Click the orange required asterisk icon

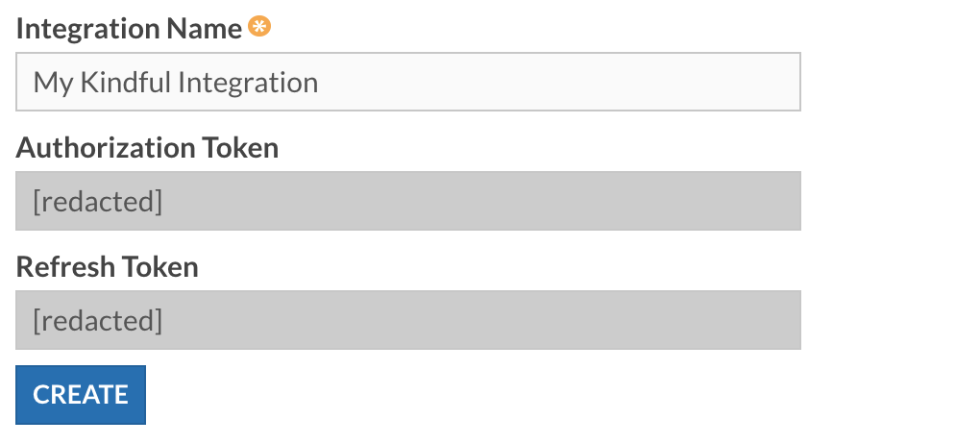[x=259, y=28]
